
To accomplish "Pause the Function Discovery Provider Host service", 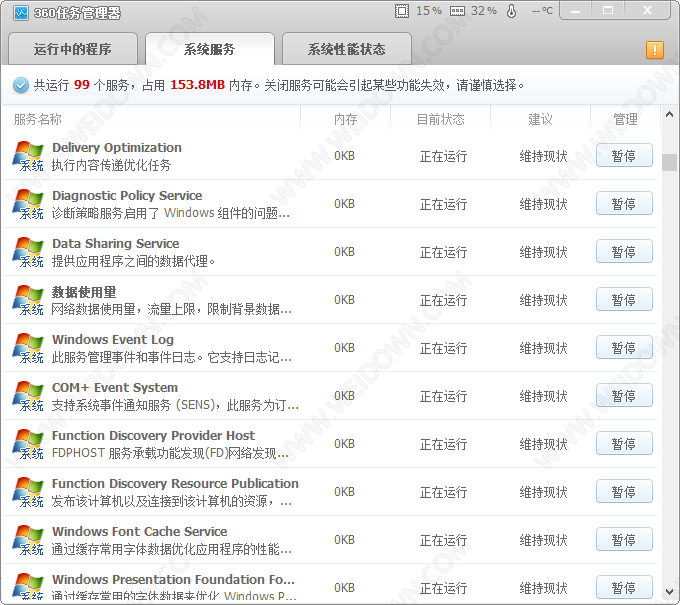I will coord(624,444).
